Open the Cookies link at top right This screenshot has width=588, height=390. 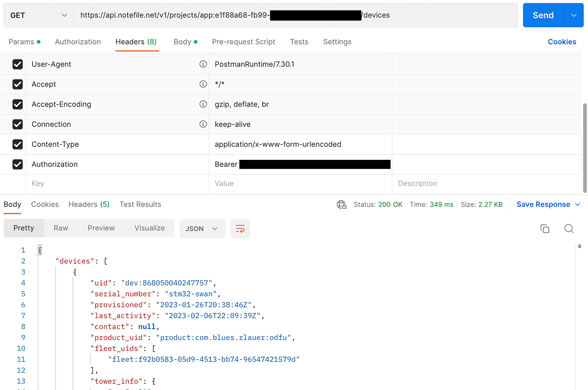point(562,42)
